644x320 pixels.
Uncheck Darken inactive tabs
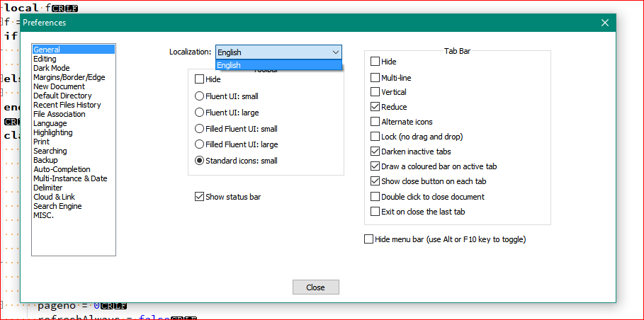pyautogui.click(x=375, y=152)
